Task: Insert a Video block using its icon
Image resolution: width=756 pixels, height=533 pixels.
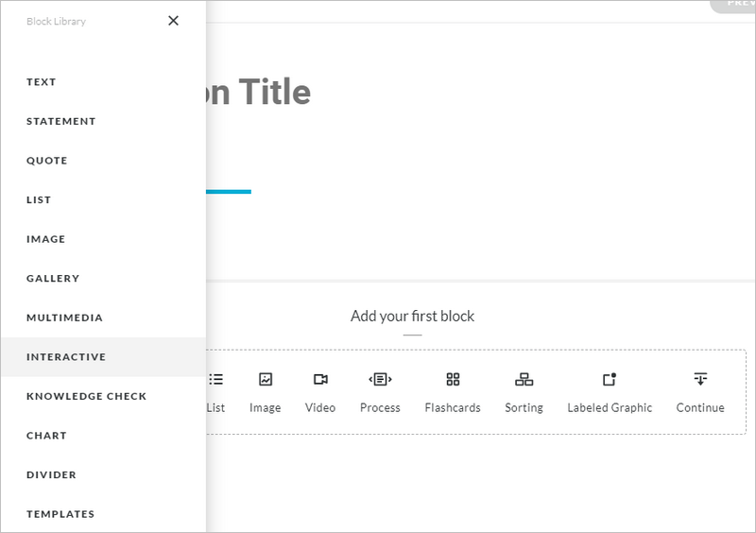Action: point(320,380)
